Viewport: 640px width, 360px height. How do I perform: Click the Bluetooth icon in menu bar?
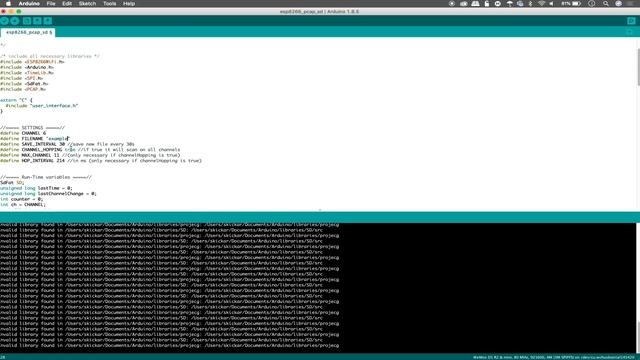(531, 4)
